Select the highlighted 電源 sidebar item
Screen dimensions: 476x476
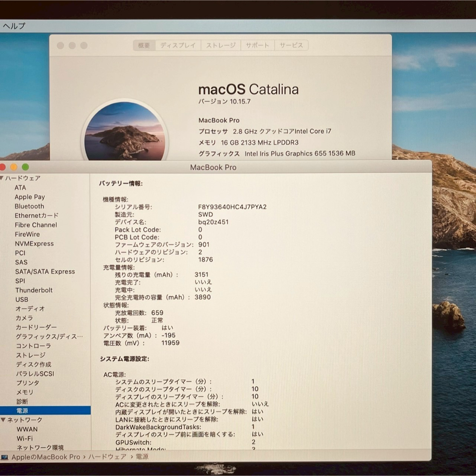pos(45,410)
